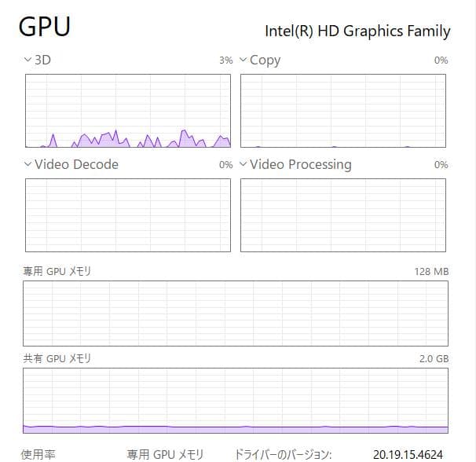Click the ドライバーのバージョン label
The width and height of the screenshot is (476, 462).
point(284,454)
